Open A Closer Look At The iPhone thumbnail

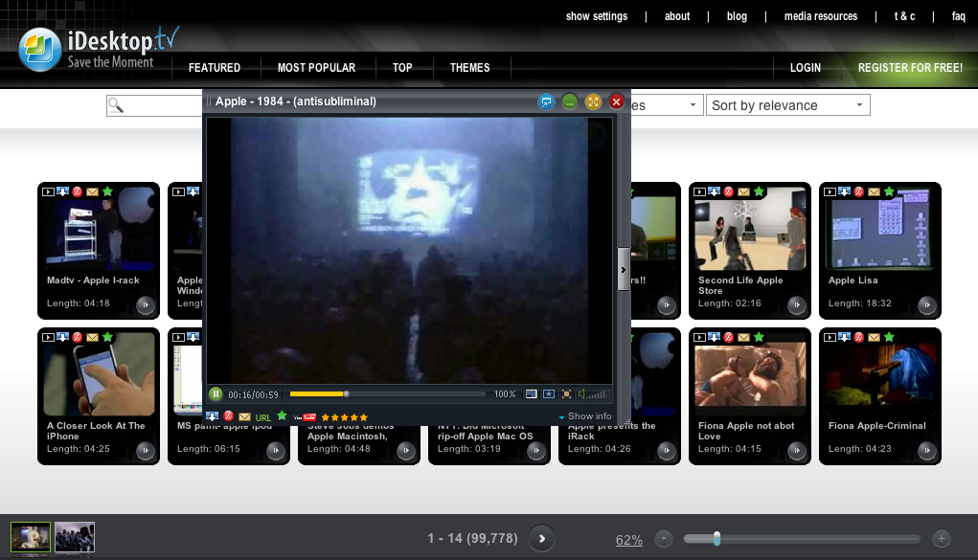click(x=99, y=374)
